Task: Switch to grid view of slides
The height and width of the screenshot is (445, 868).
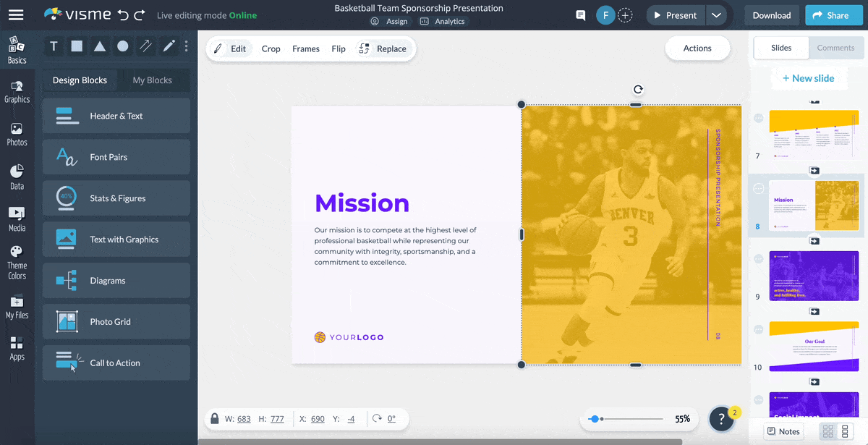Action: 828,432
